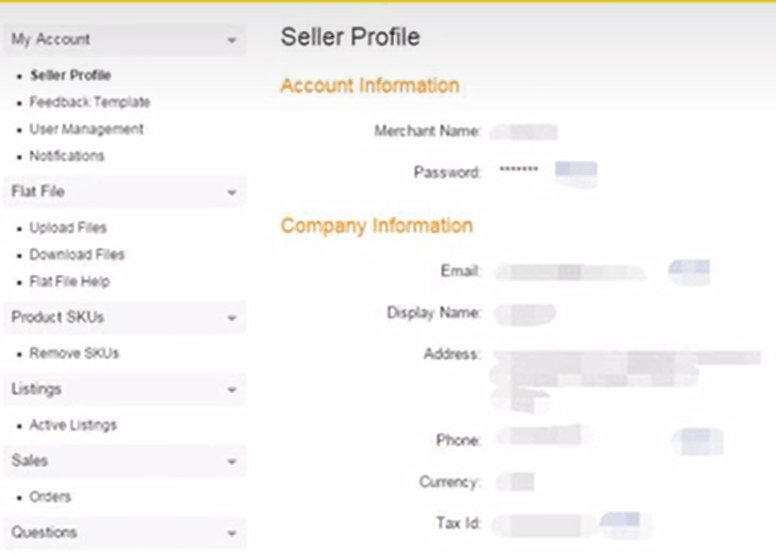Click the blurred link beside Email
The image size is (776, 556).
point(690,270)
